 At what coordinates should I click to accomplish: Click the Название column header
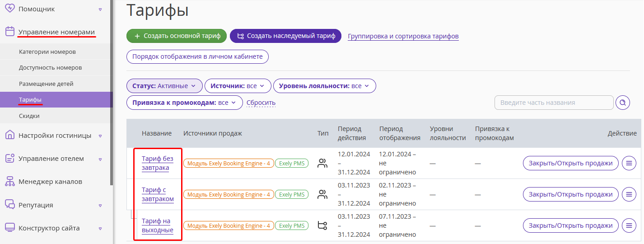point(157,133)
